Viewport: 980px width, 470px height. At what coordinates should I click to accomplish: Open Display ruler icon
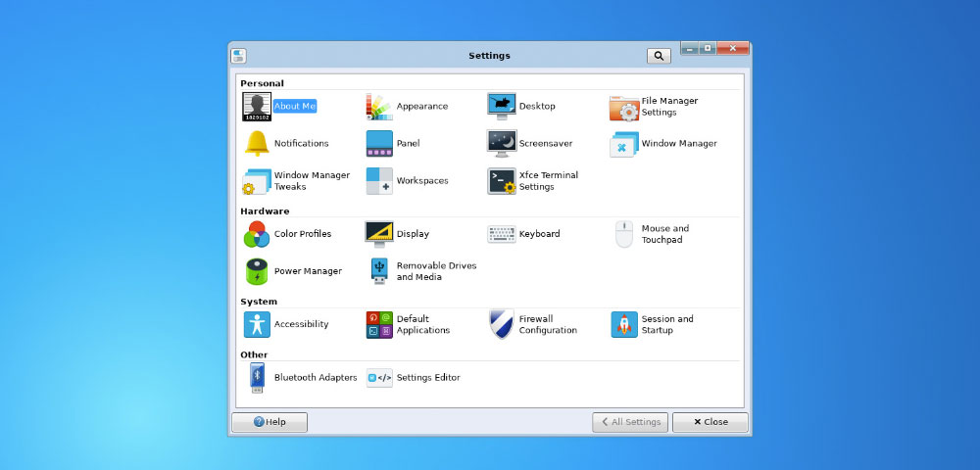click(378, 235)
